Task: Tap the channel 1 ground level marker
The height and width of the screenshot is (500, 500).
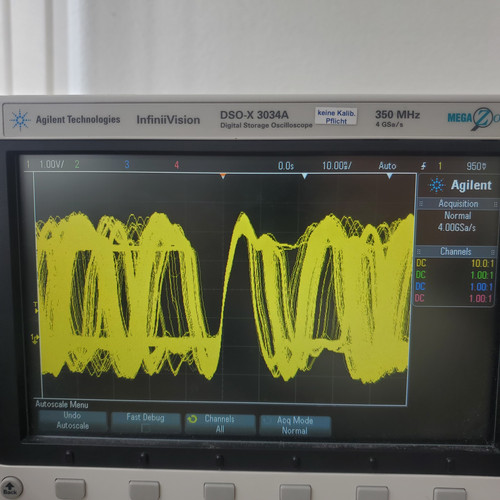Action: point(35,338)
